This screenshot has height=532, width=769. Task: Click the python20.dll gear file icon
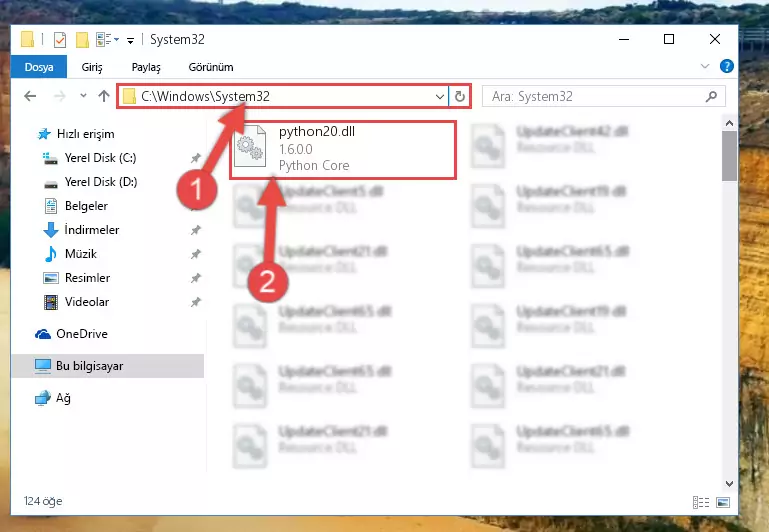[250, 146]
